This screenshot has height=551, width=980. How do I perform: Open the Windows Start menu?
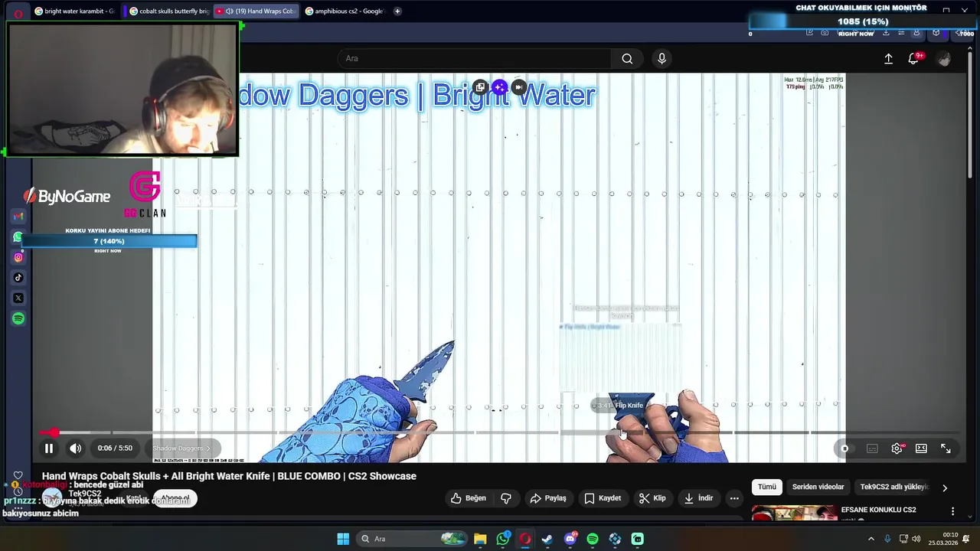343,539
